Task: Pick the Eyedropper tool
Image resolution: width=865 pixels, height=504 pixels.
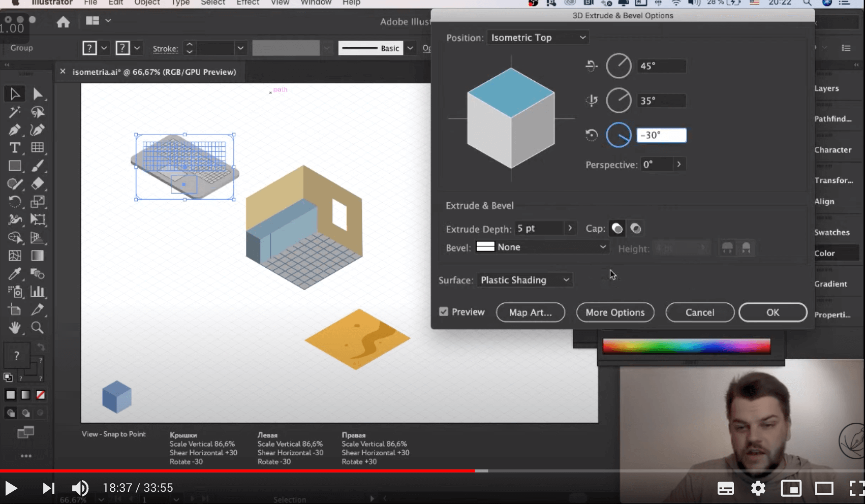Action: coord(15,274)
